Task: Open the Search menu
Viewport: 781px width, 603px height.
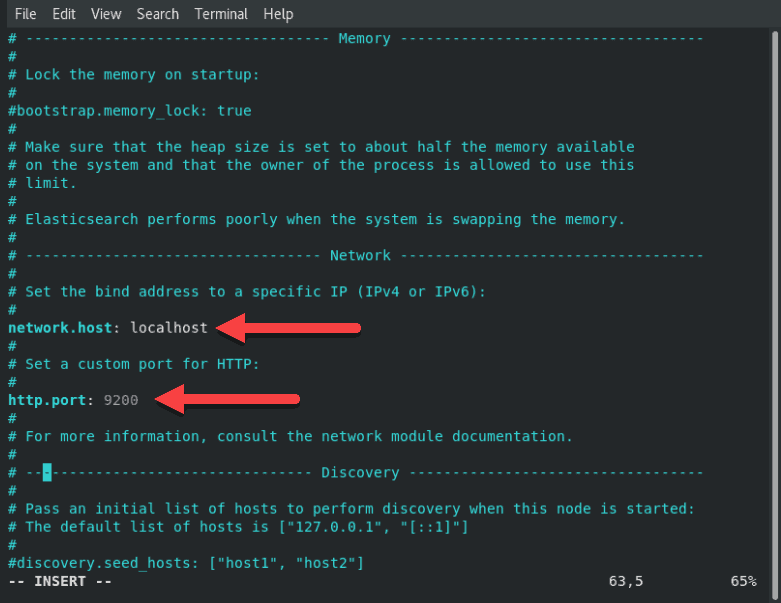Action: click(157, 14)
